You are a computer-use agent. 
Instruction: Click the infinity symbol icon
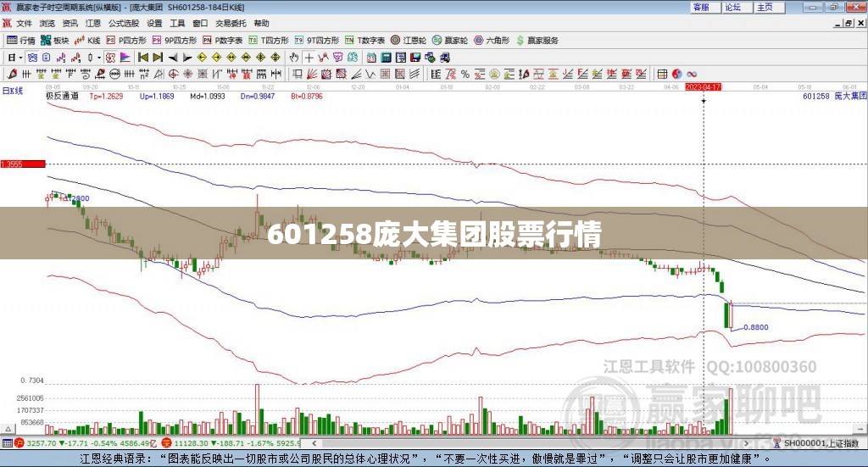click(692, 74)
